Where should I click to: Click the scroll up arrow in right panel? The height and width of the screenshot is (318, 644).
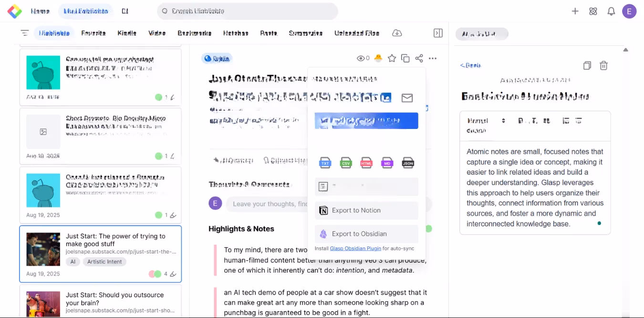625,50
